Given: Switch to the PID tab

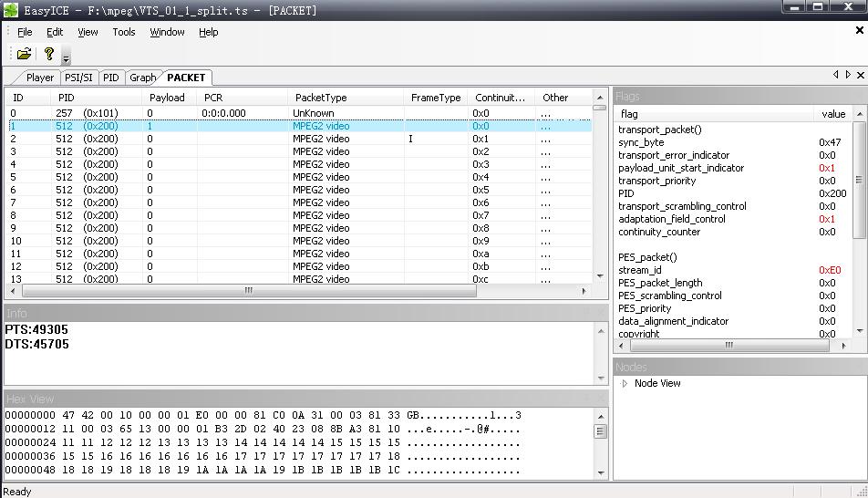Looking at the screenshot, I should (110, 78).
